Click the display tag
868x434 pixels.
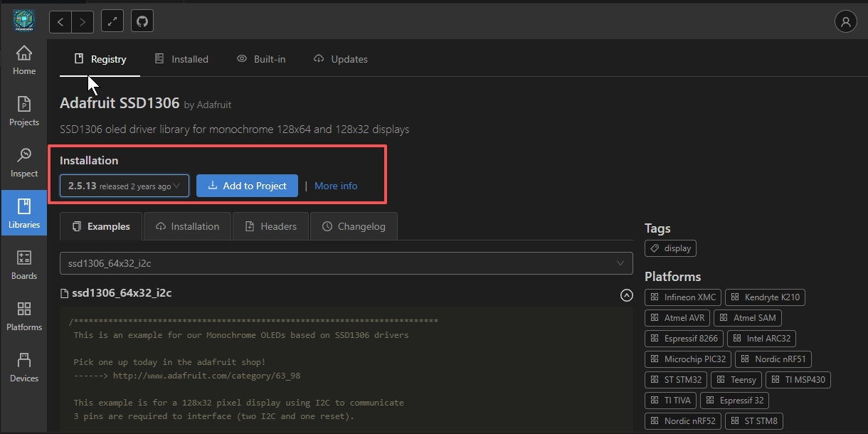[x=670, y=248]
